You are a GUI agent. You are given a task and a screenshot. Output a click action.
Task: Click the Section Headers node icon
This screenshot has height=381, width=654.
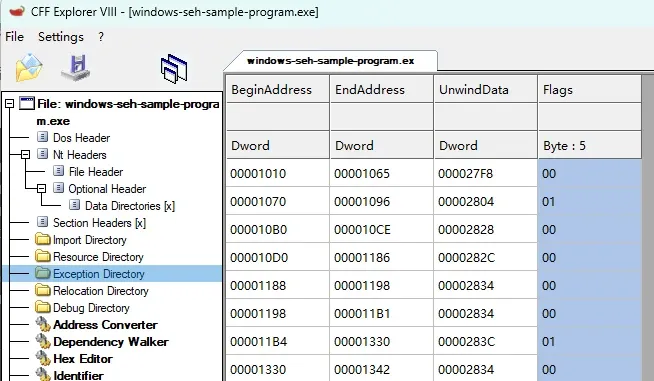(42, 222)
